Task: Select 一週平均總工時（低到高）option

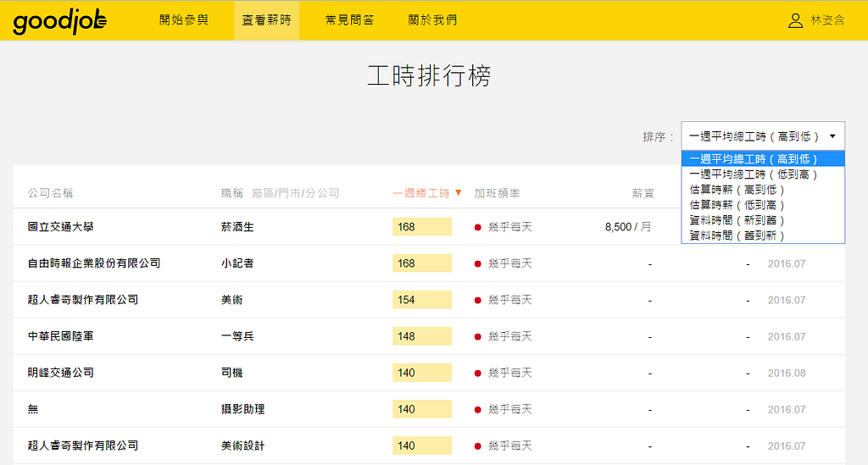Action: pos(763,174)
